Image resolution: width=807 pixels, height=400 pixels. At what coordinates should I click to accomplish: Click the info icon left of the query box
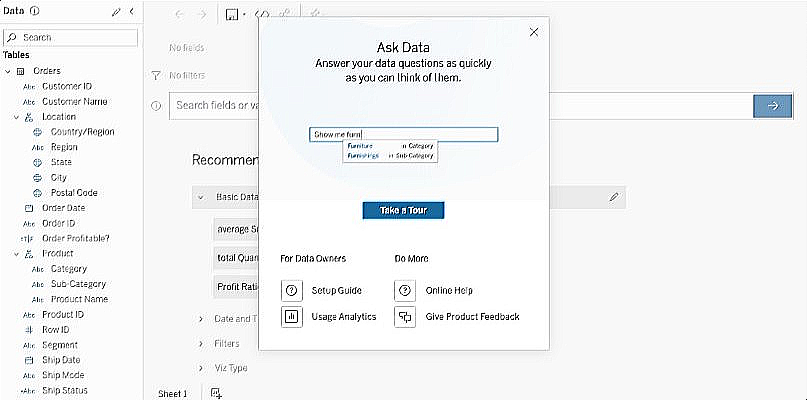[156, 106]
